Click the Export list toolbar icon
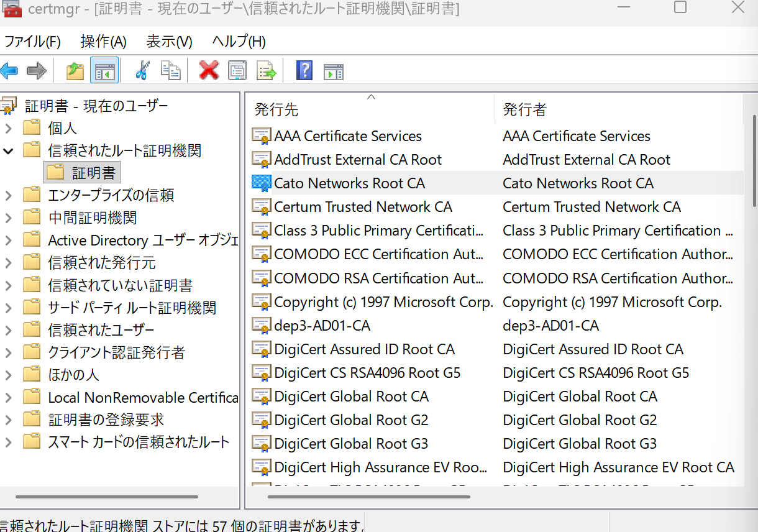This screenshot has width=758, height=532. [x=266, y=70]
